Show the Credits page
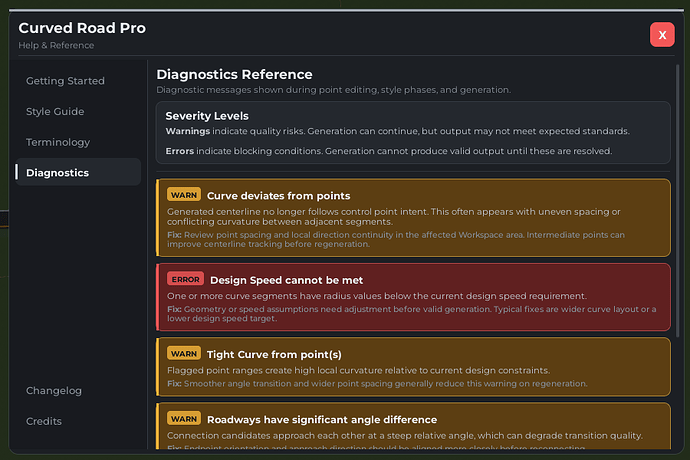 click(44, 421)
